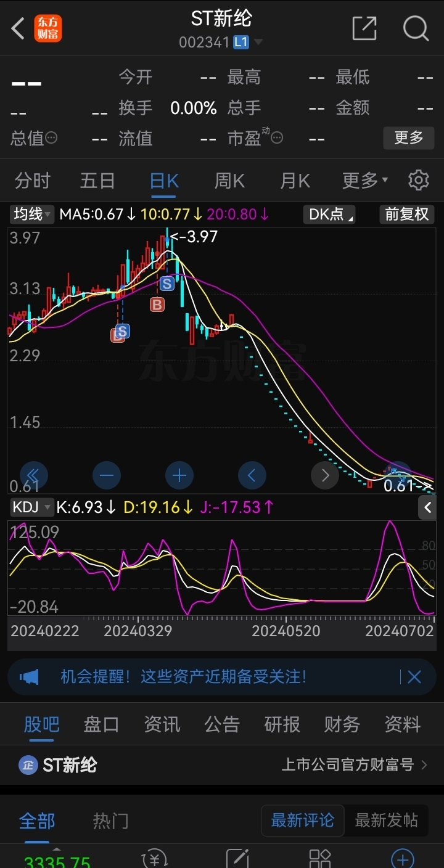Open chart settings gear icon
The height and width of the screenshot is (868, 444).
click(419, 181)
